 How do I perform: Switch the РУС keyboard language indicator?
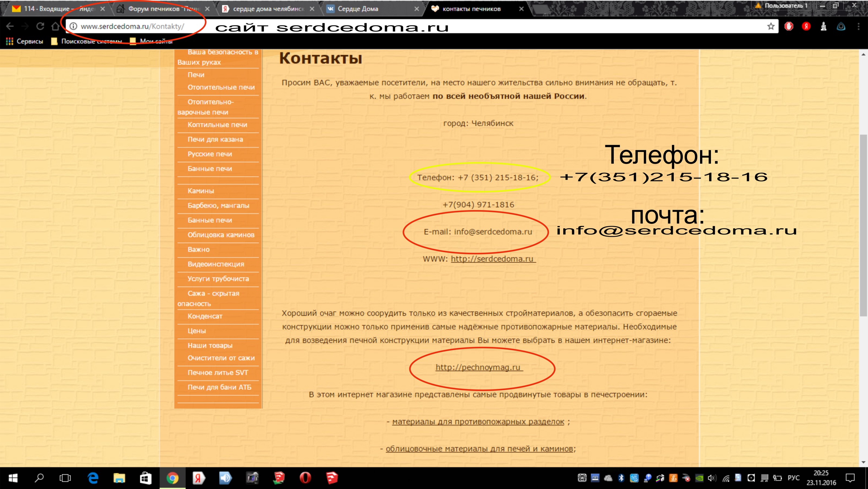[x=794, y=478]
